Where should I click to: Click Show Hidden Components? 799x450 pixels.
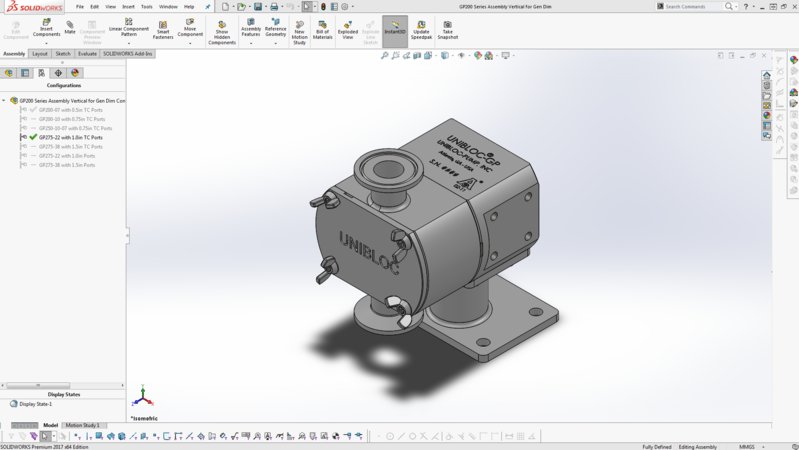pos(222,33)
